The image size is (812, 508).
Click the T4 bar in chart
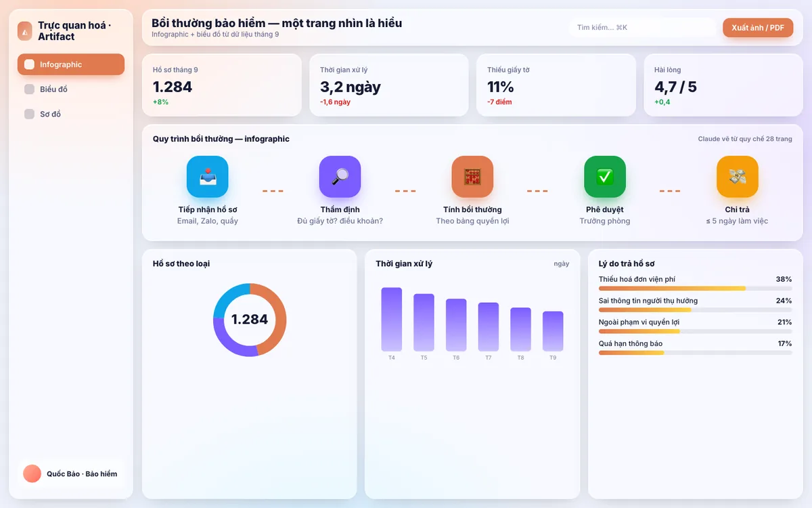pyautogui.click(x=392, y=319)
